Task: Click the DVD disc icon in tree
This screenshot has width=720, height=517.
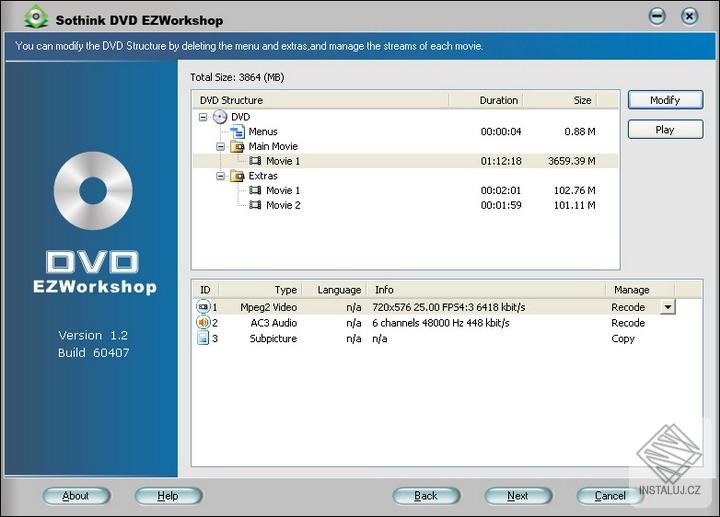Action: click(x=220, y=117)
